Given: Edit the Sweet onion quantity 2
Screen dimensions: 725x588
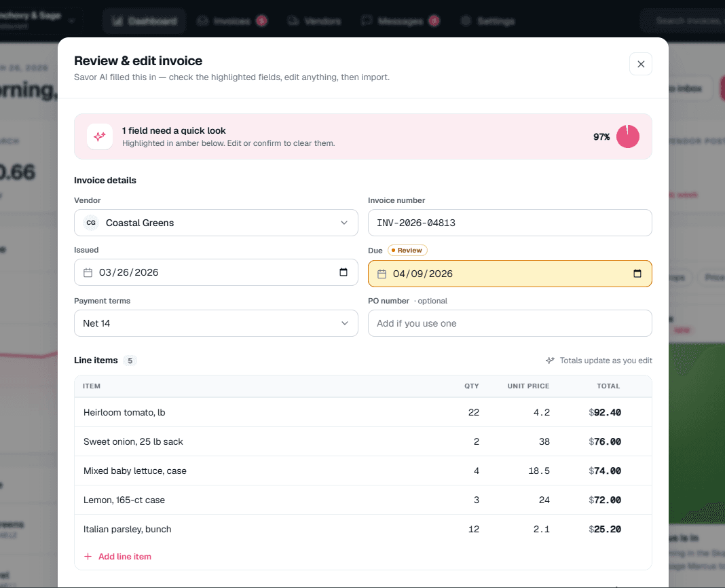Looking at the screenshot, I should (x=477, y=441).
